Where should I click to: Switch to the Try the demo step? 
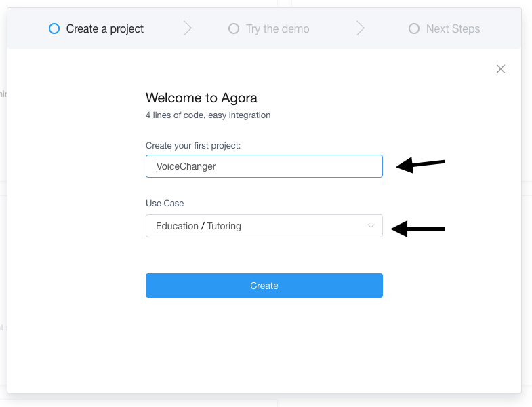(x=277, y=28)
